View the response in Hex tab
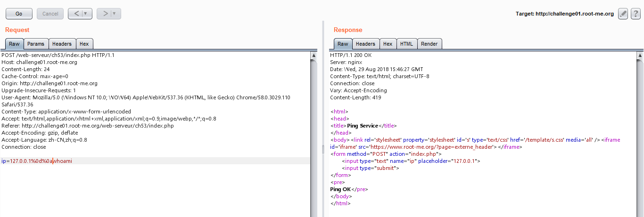644x217 pixels. (388, 44)
